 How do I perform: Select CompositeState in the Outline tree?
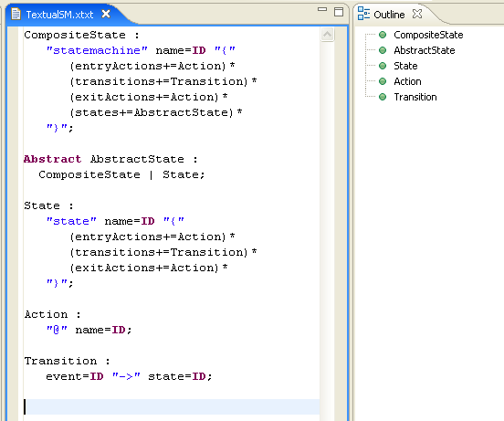[x=428, y=35]
